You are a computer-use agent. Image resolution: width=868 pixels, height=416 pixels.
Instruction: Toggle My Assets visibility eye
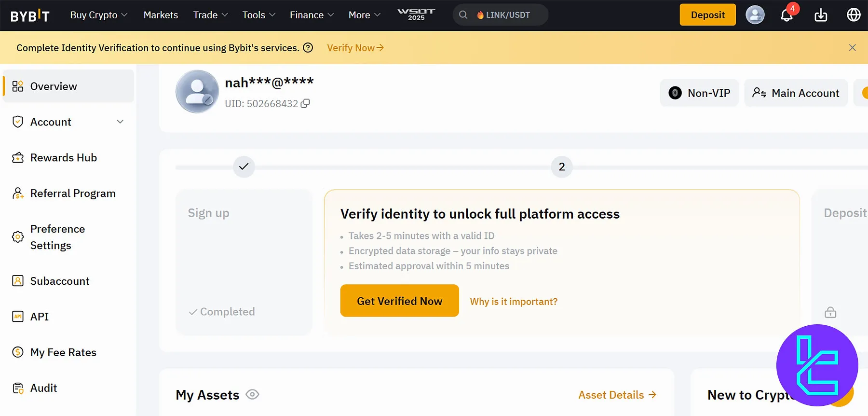click(x=252, y=394)
